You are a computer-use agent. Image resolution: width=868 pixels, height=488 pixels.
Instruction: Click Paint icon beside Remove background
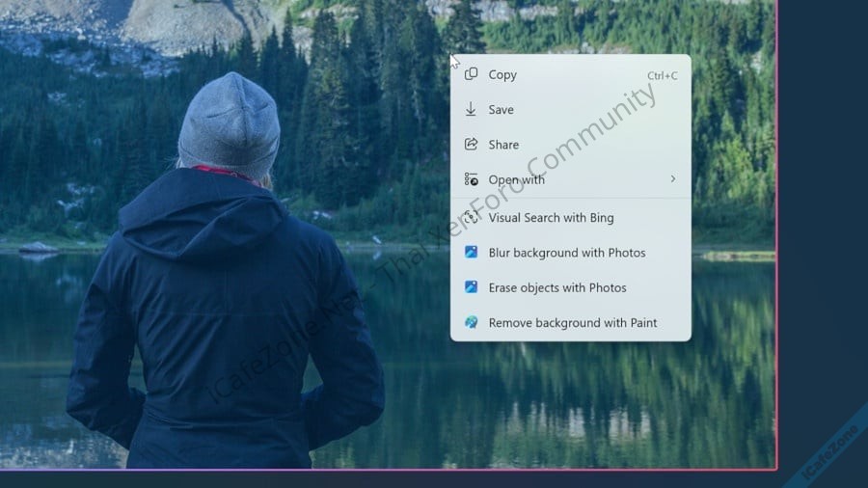pos(472,323)
